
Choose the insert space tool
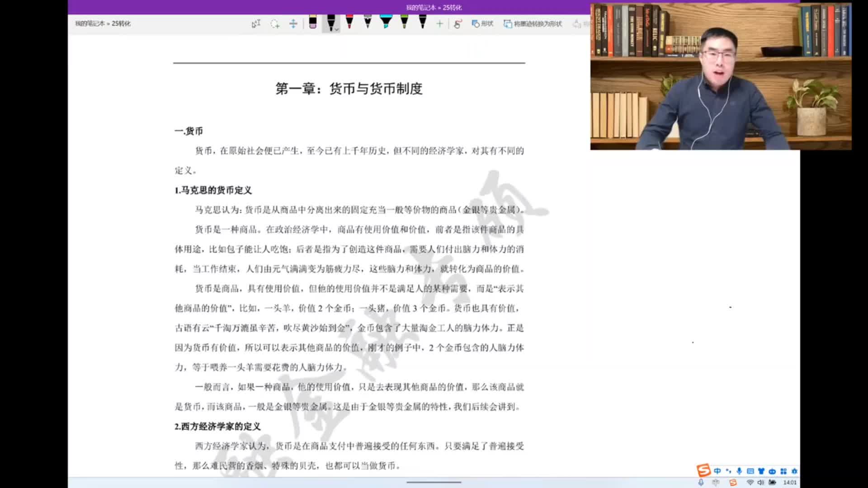pos(293,23)
